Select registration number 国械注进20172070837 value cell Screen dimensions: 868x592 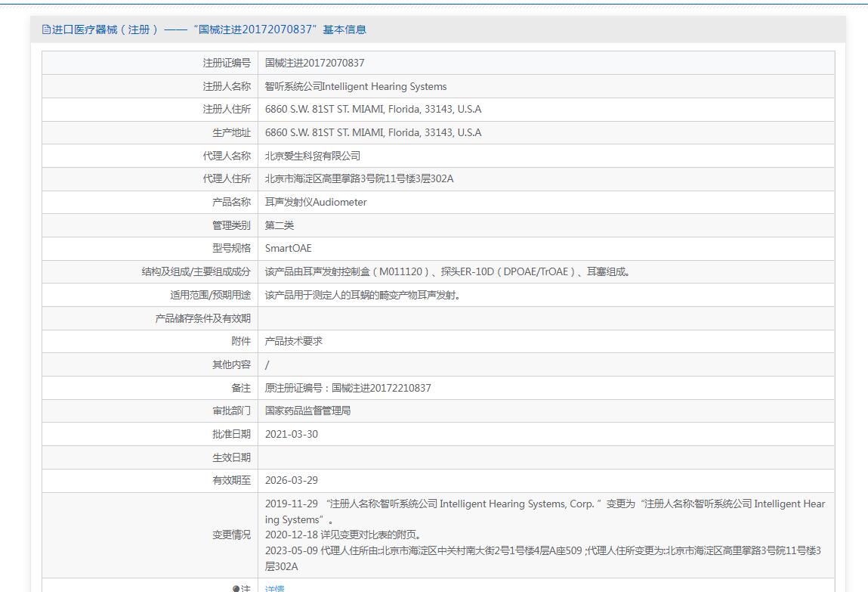pyautogui.click(x=314, y=64)
